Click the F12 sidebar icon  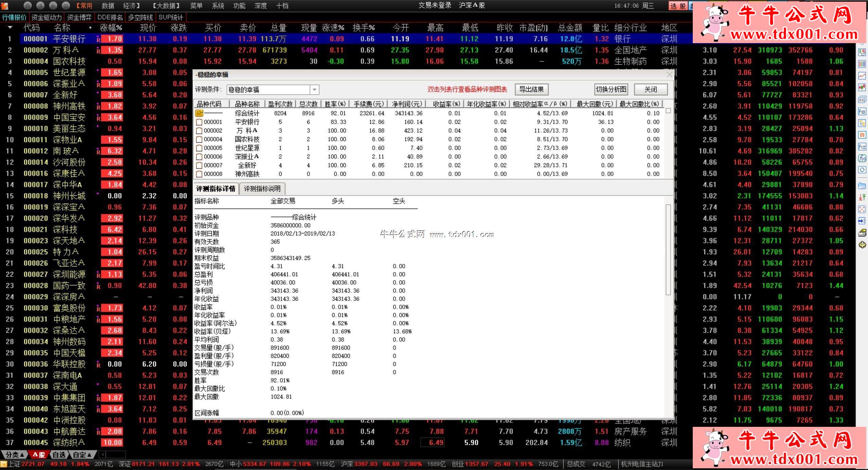(862, 147)
